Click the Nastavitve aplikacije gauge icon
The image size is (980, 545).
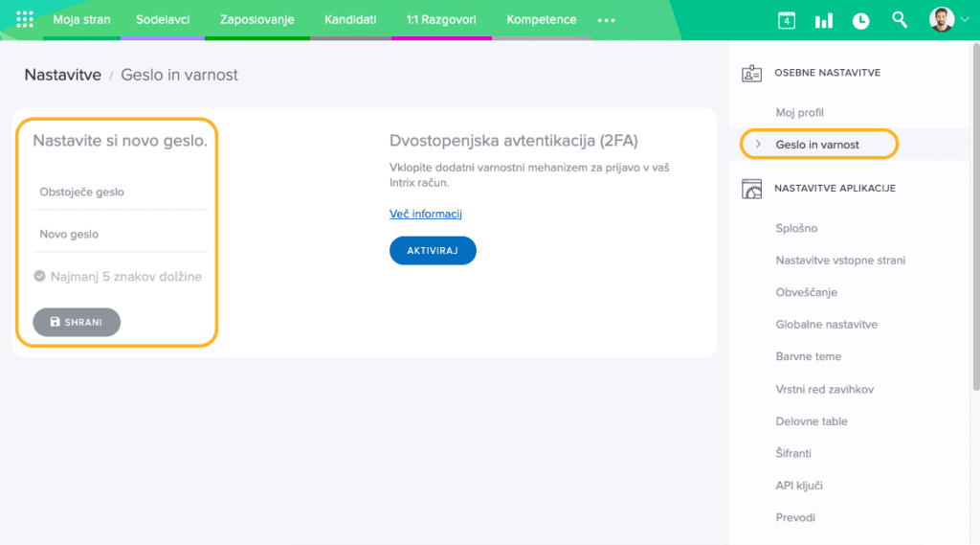tap(752, 189)
